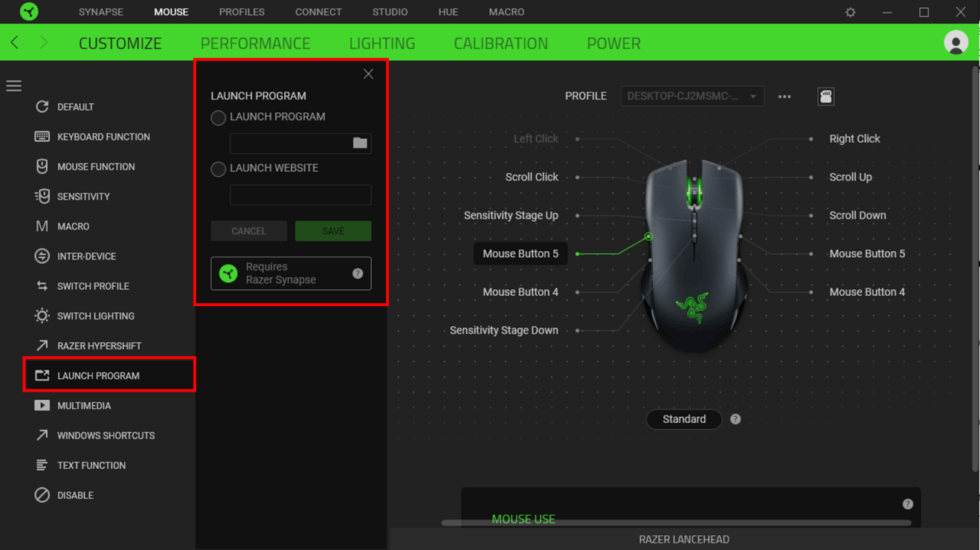Screen dimensions: 980x550
Task: Go back with the left arrow
Action: click(15, 42)
